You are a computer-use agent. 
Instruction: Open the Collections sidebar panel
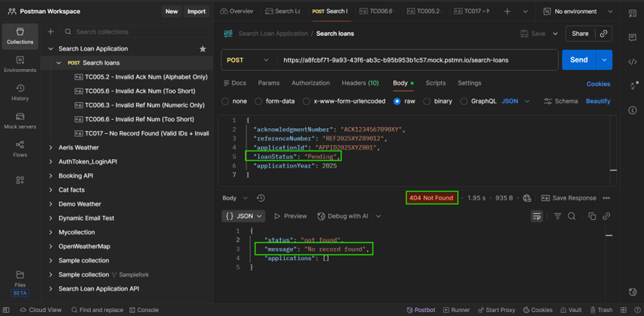(x=20, y=36)
